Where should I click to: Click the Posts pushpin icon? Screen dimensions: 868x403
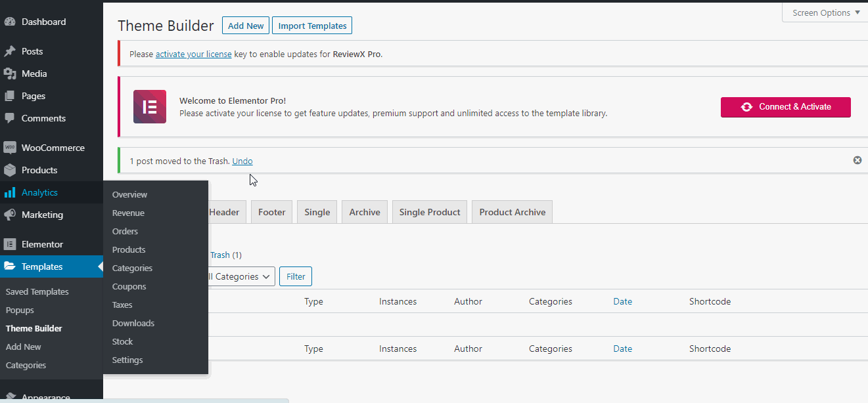pos(9,51)
